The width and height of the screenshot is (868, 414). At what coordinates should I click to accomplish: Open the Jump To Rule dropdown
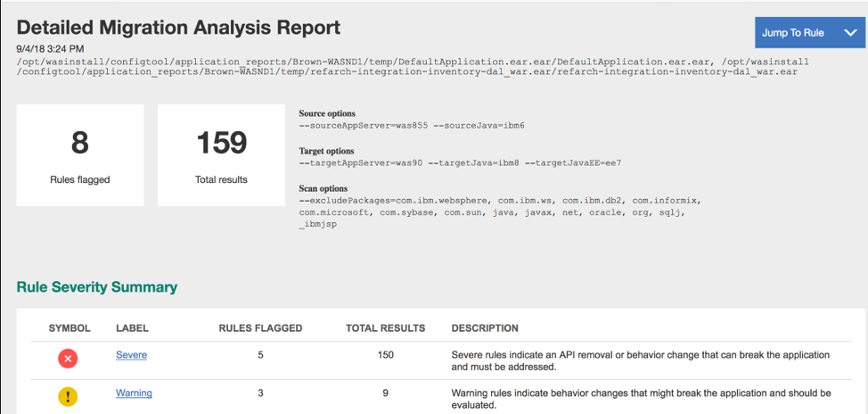click(793, 33)
